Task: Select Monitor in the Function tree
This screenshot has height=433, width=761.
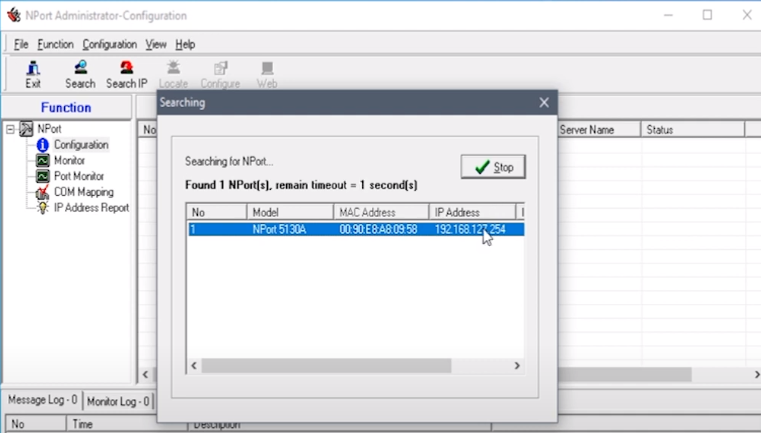Action: point(69,160)
